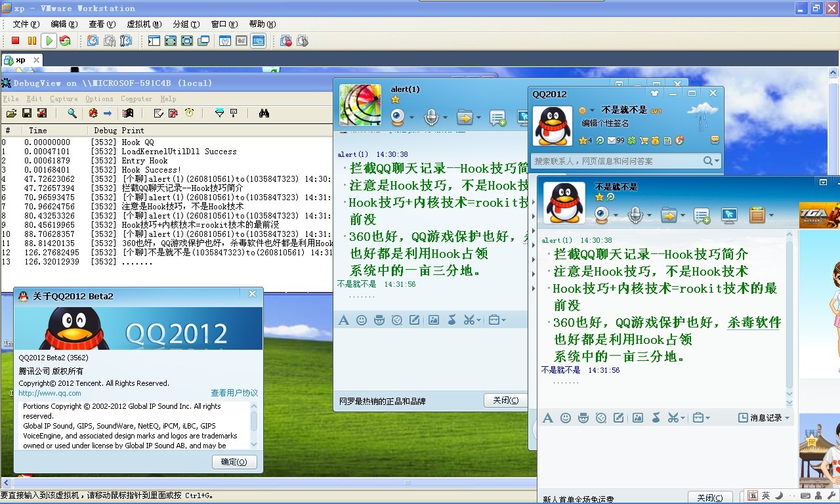Open http://www.qq.com link
This screenshot has width=840, height=504.
click(x=50, y=393)
